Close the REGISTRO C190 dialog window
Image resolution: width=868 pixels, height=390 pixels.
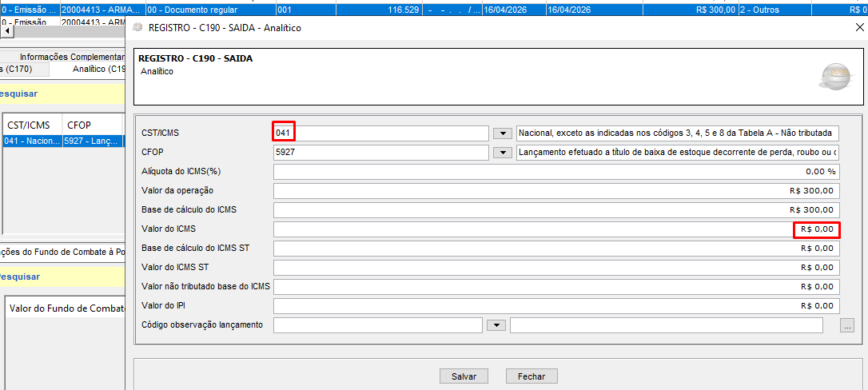point(859,28)
